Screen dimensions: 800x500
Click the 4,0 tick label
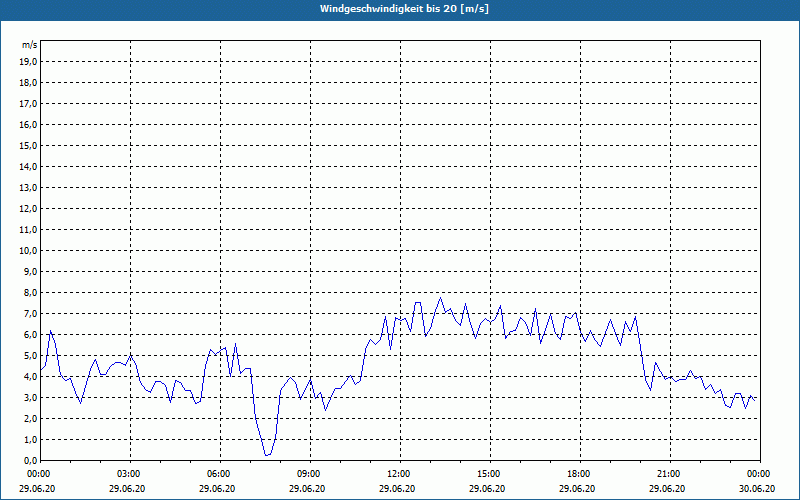coord(30,377)
